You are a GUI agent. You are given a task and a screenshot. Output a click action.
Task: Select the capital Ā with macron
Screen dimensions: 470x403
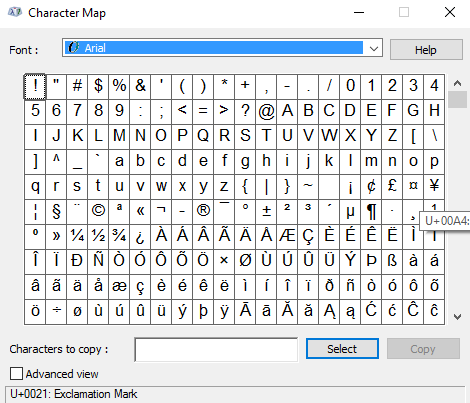pos(245,312)
